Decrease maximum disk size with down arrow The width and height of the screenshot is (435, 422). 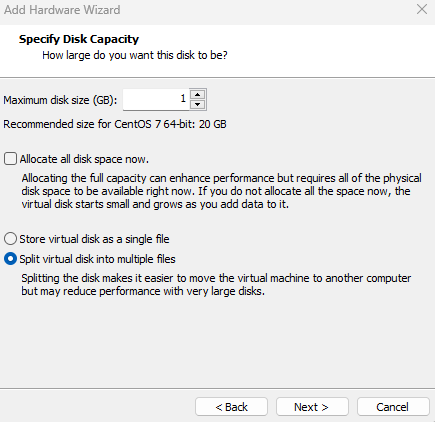[198, 104]
